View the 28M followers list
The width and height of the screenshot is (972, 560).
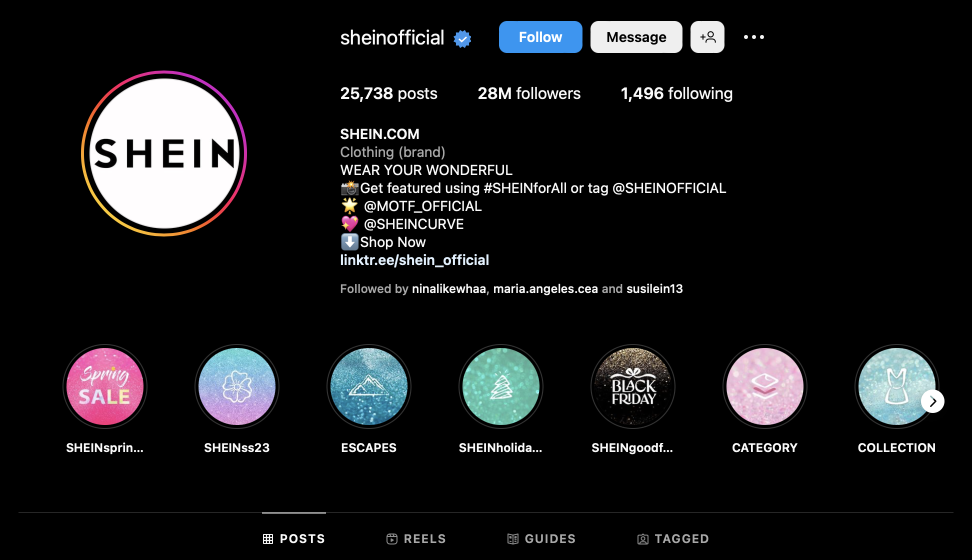click(529, 93)
